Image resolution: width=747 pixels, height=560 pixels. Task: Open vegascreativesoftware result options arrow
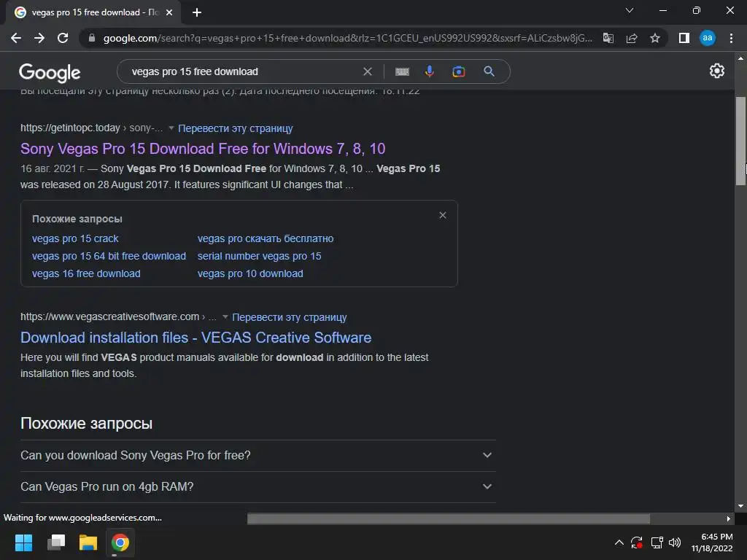click(x=225, y=316)
